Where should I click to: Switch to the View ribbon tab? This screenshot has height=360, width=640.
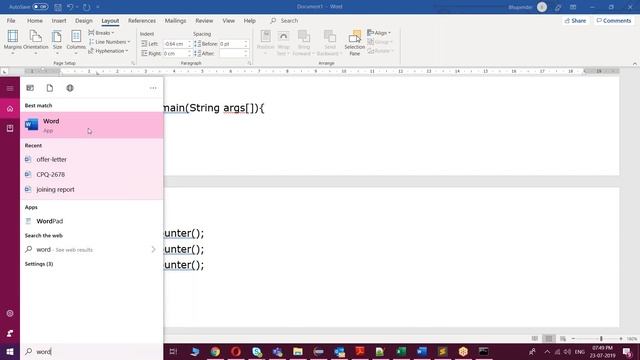pos(229,20)
